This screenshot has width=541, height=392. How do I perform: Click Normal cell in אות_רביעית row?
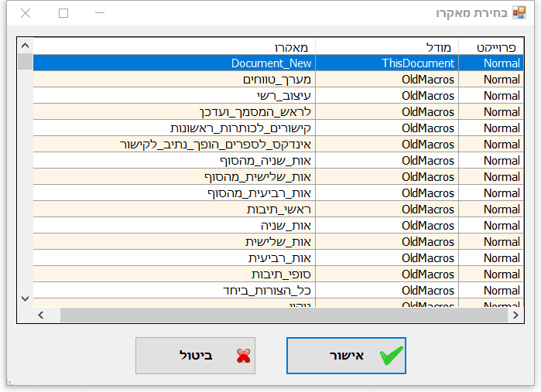[x=491, y=257]
